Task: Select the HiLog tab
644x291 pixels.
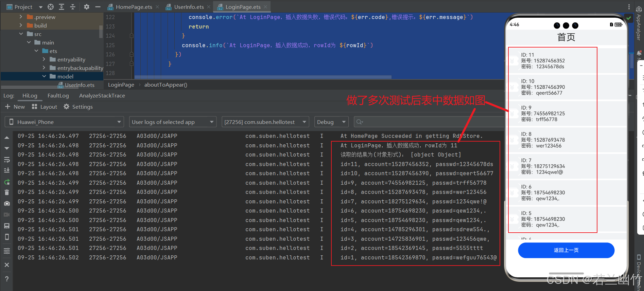Action: coord(30,96)
